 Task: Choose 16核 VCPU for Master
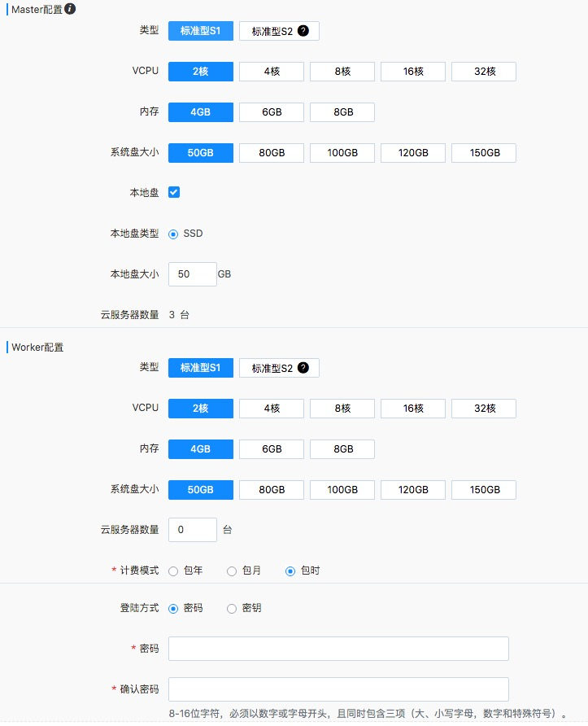coord(413,72)
